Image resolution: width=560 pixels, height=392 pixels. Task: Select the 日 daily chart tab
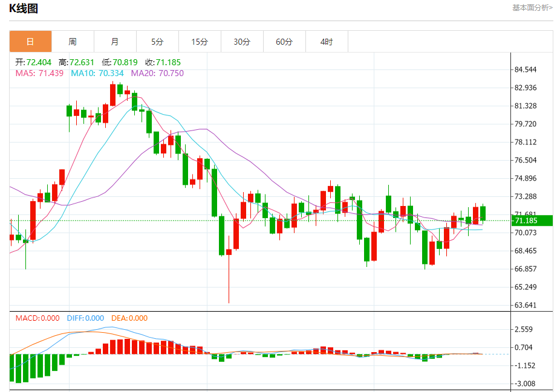coord(30,42)
